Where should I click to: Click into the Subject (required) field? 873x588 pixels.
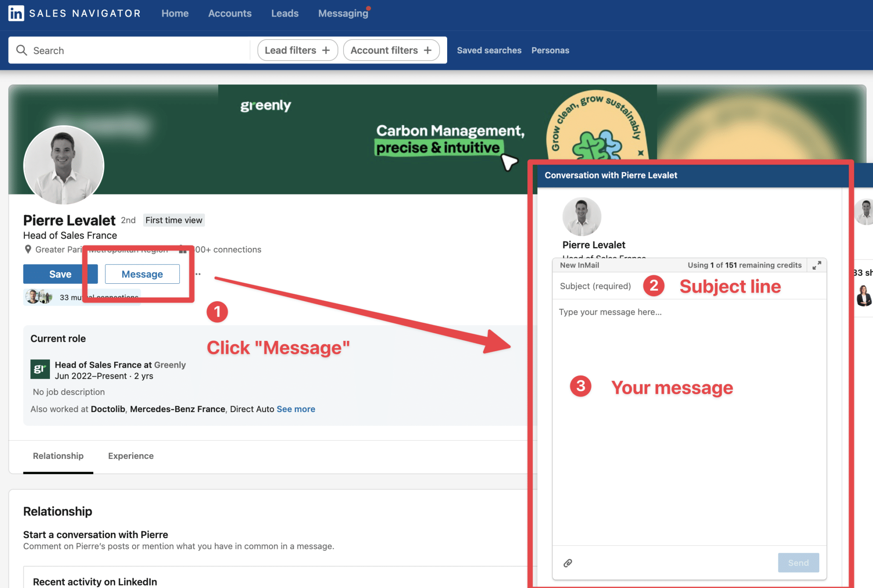click(597, 286)
